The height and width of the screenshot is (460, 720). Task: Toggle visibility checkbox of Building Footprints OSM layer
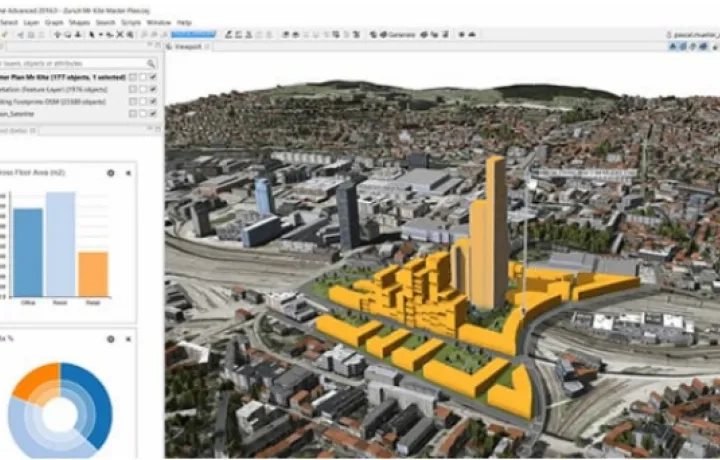point(153,101)
